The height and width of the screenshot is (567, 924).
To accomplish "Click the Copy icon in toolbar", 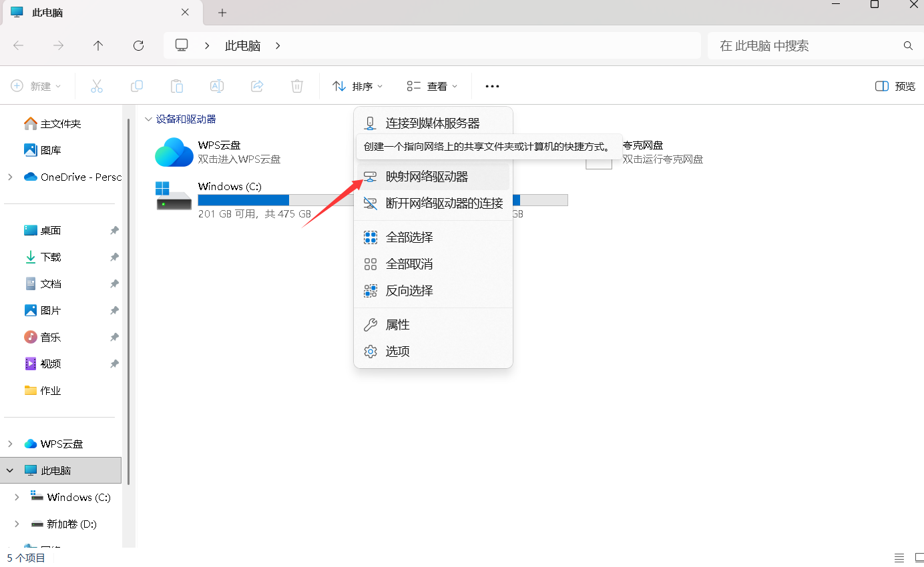I will (x=137, y=86).
